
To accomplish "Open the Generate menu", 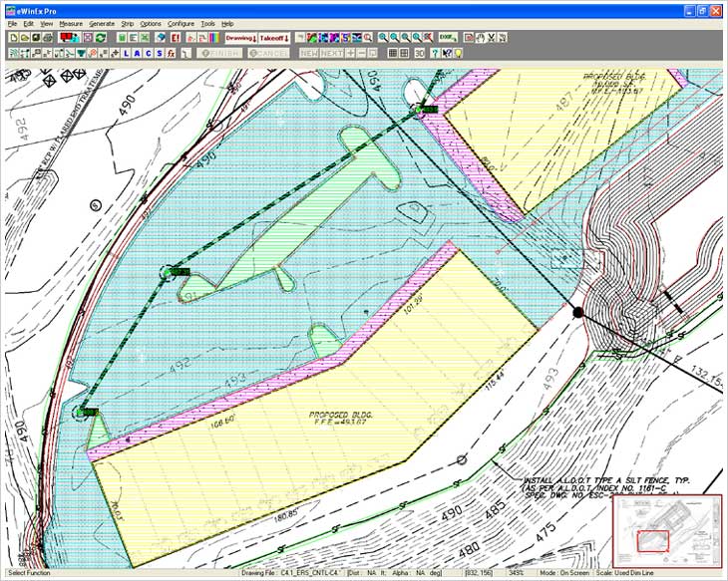I will click(x=102, y=24).
